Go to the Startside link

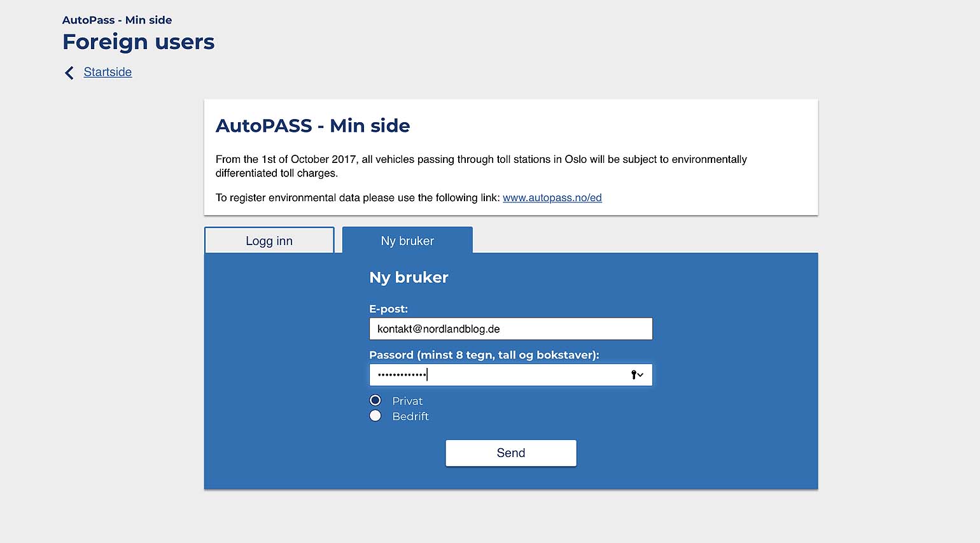108,72
